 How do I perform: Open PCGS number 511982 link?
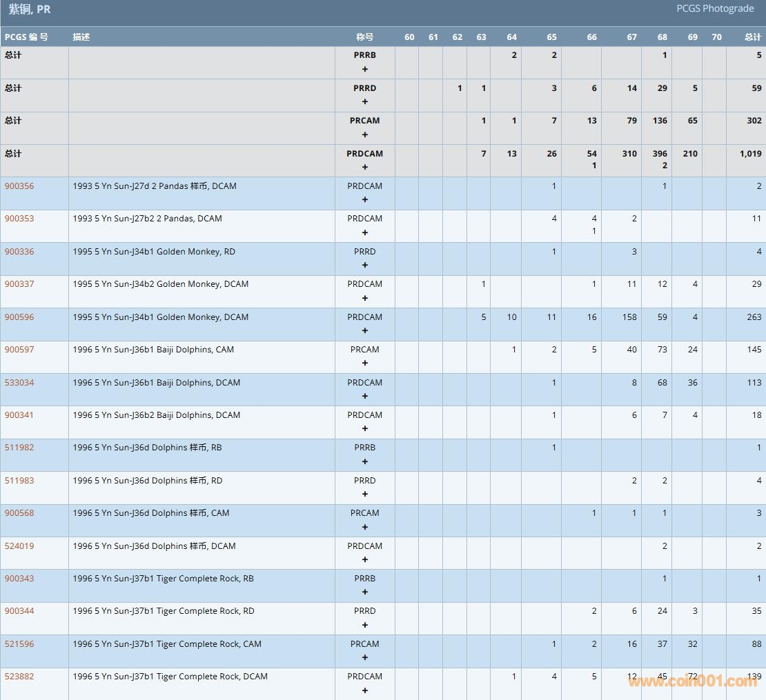(x=19, y=448)
